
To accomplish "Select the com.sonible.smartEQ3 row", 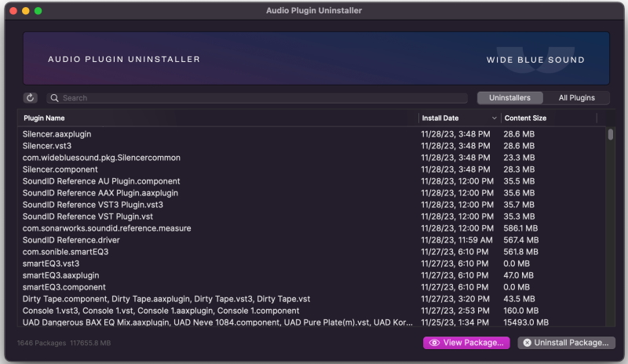I will (312, 252).
